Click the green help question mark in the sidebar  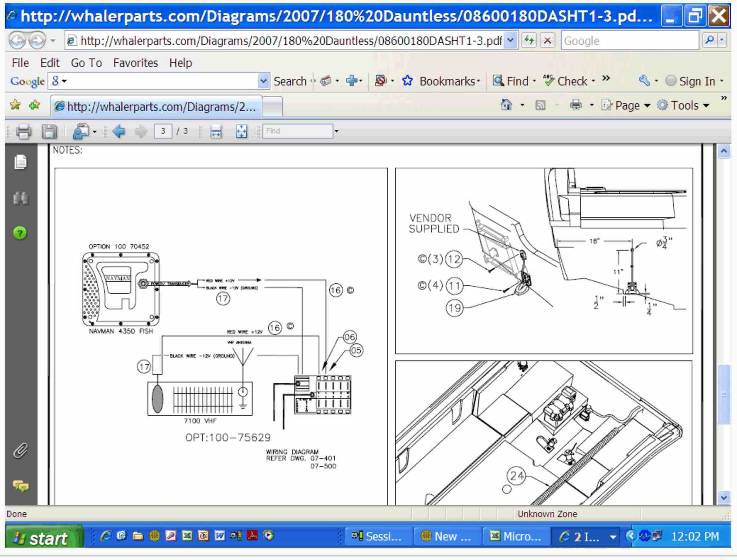pos(20,233)
